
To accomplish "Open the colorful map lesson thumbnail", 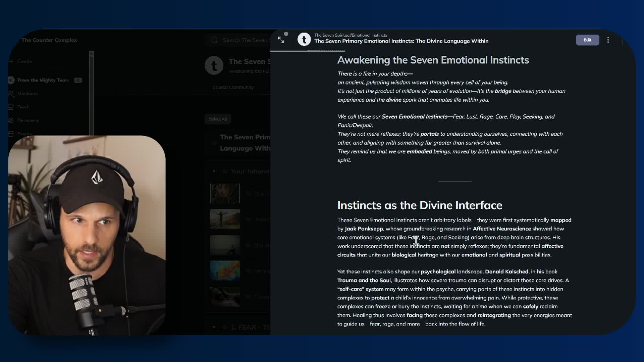I will click(x=225, y=271).
